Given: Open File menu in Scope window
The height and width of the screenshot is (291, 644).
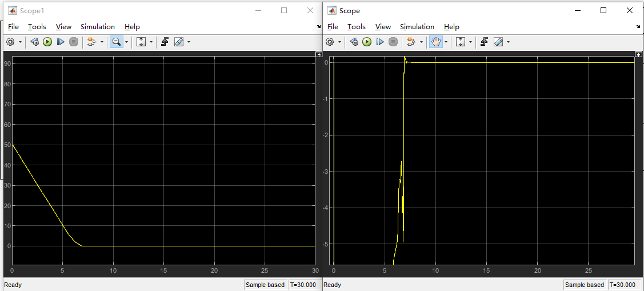Looking at the screenshot, I should click(x=333, y=27).
